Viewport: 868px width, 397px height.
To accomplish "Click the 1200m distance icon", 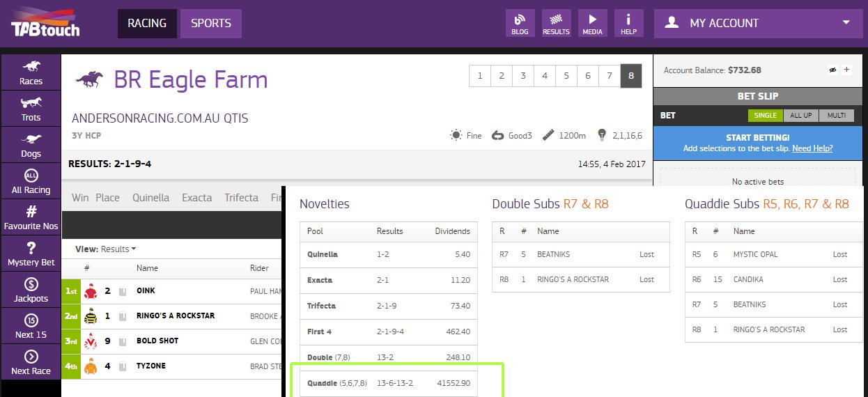I will pos(548,135).
